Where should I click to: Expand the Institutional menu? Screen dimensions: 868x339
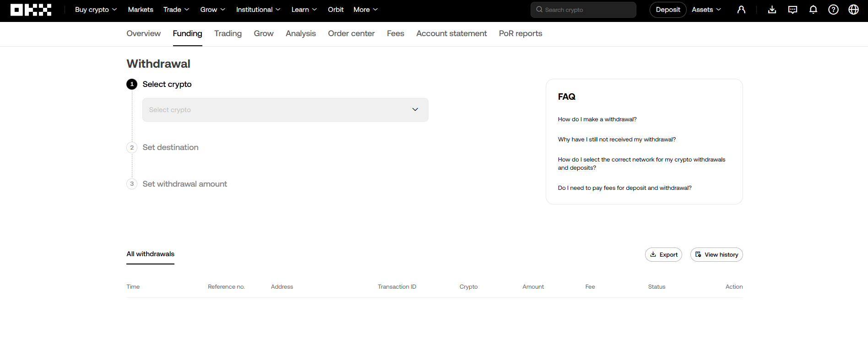258,10
